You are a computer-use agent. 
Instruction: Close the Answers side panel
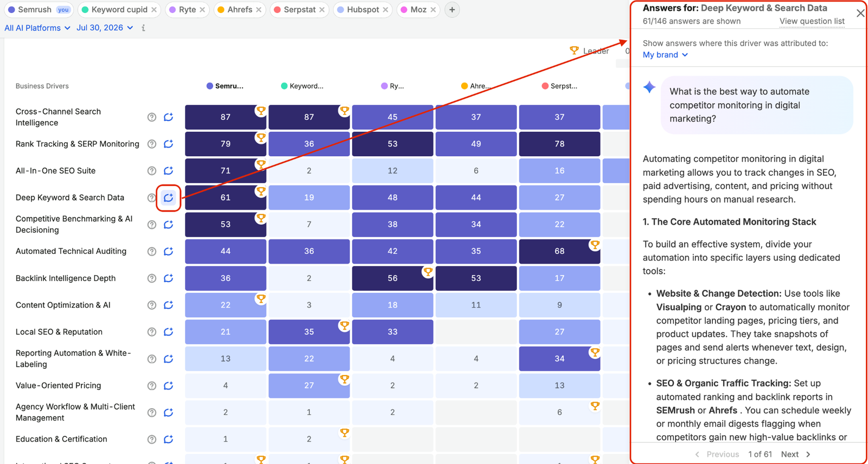[860, 13]
